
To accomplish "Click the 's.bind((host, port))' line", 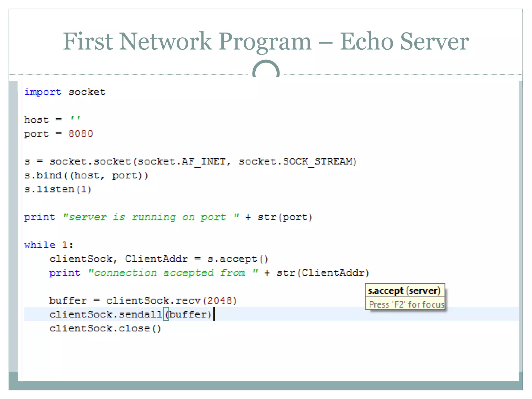I will pos(86,176).
